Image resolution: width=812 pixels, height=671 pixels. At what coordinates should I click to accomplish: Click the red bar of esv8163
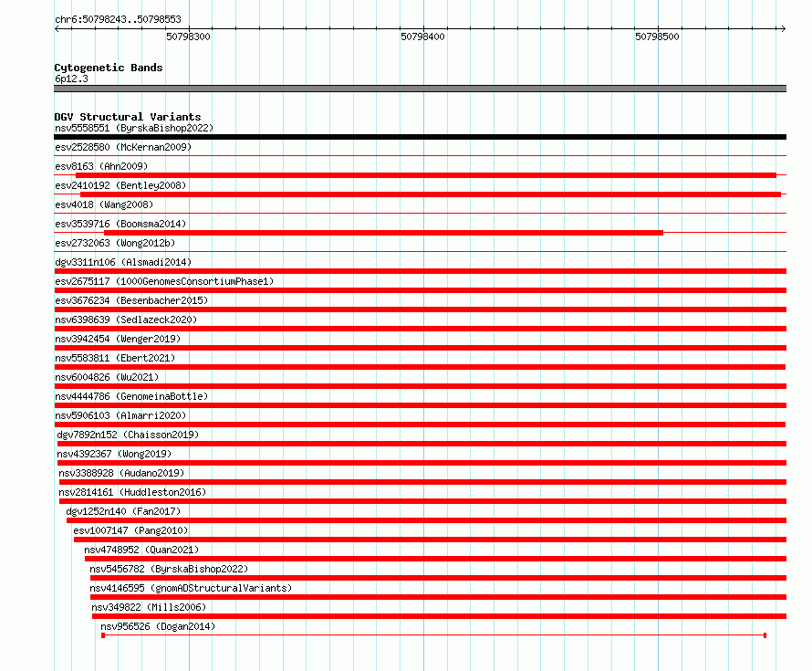(426, 175)
